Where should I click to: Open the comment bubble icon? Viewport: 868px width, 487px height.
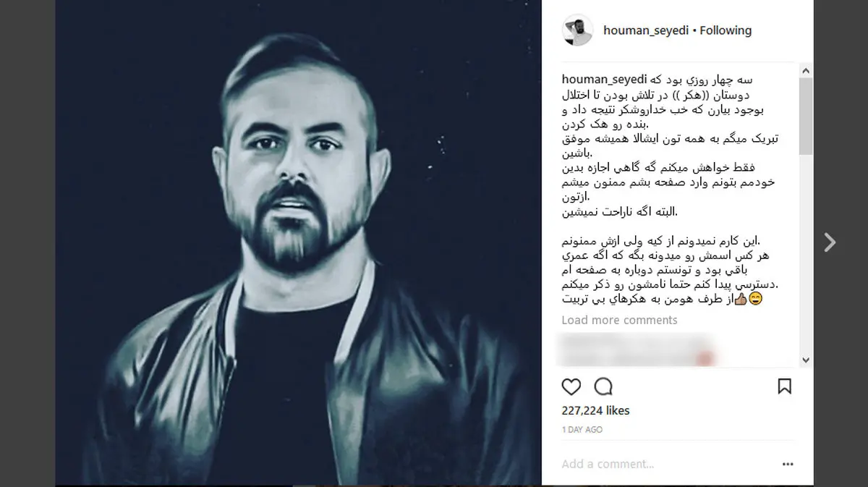603,386
